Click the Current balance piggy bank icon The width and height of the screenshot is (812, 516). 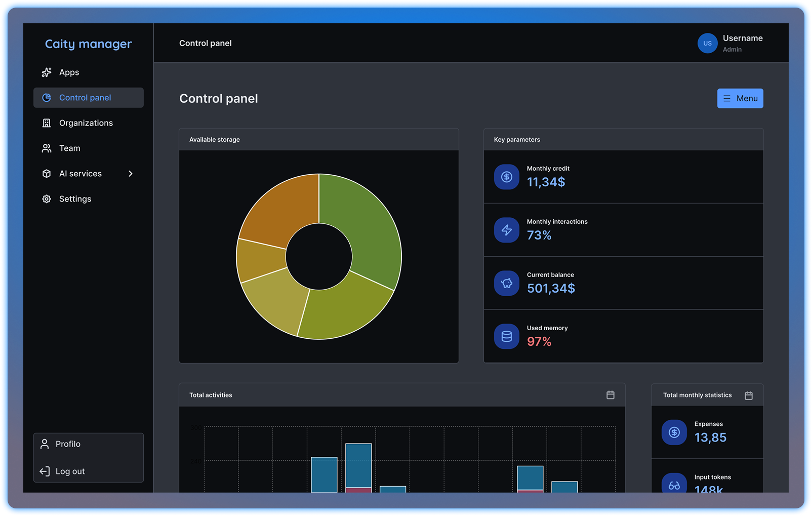coord(507,283)
